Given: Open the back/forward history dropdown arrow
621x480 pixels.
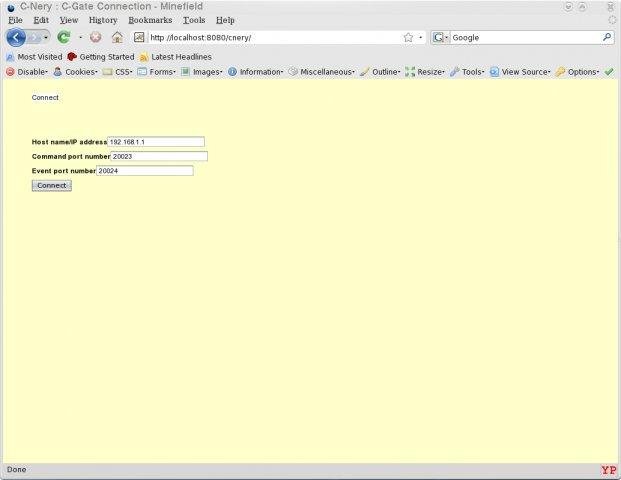Looking at the screenshot, I should tap(46, 38).
